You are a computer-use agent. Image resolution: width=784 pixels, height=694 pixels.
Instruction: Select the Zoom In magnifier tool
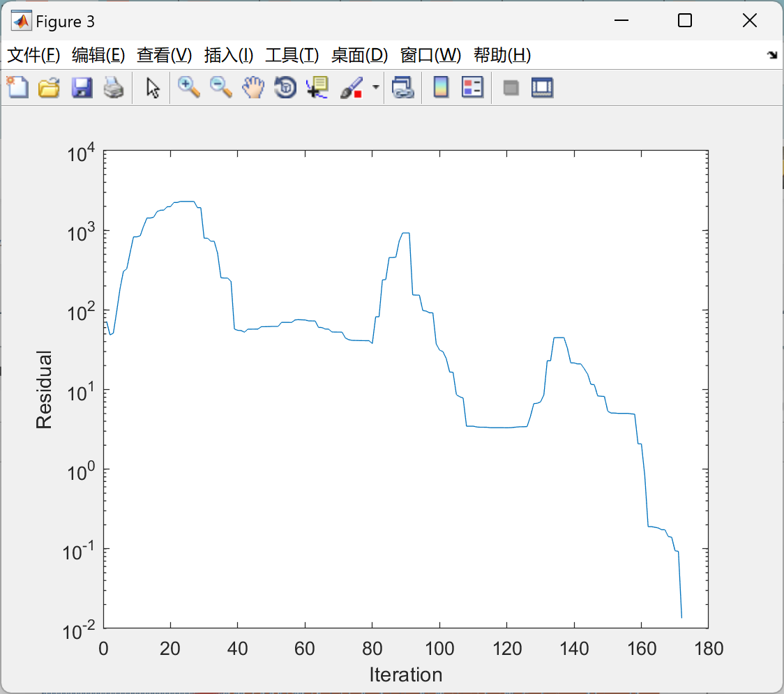tap(188, 87)
